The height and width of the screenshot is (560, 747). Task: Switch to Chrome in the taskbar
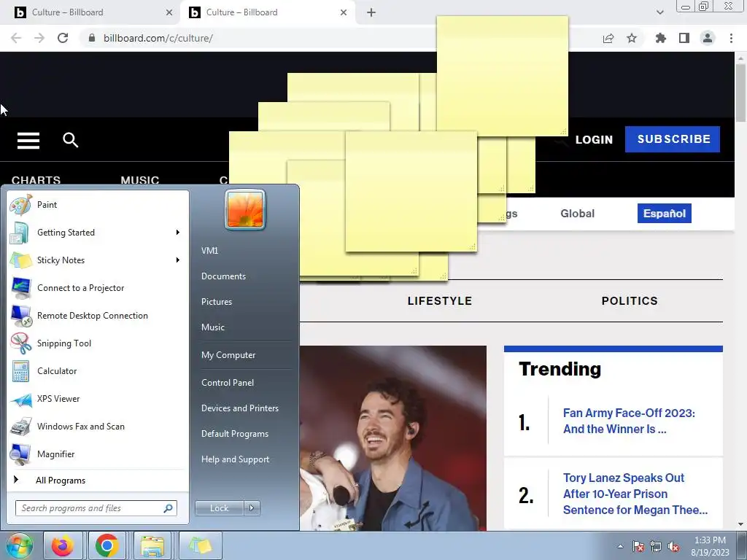tap(107, 545)
